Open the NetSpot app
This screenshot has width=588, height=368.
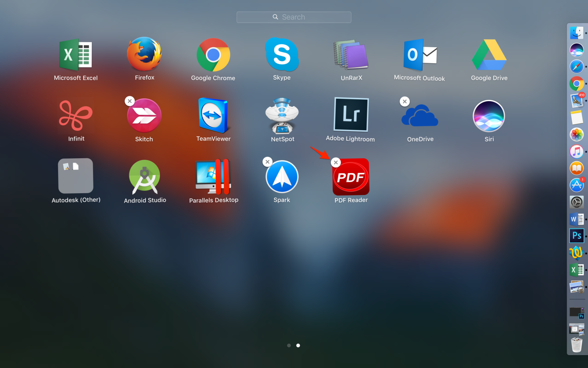pyautogui.click(x=282, y=116)
